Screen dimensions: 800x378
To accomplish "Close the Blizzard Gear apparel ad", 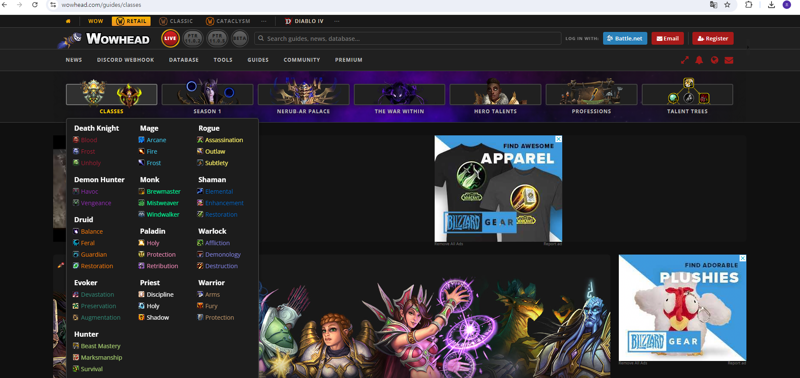I will pyautogui.click(x=559, y=139).
